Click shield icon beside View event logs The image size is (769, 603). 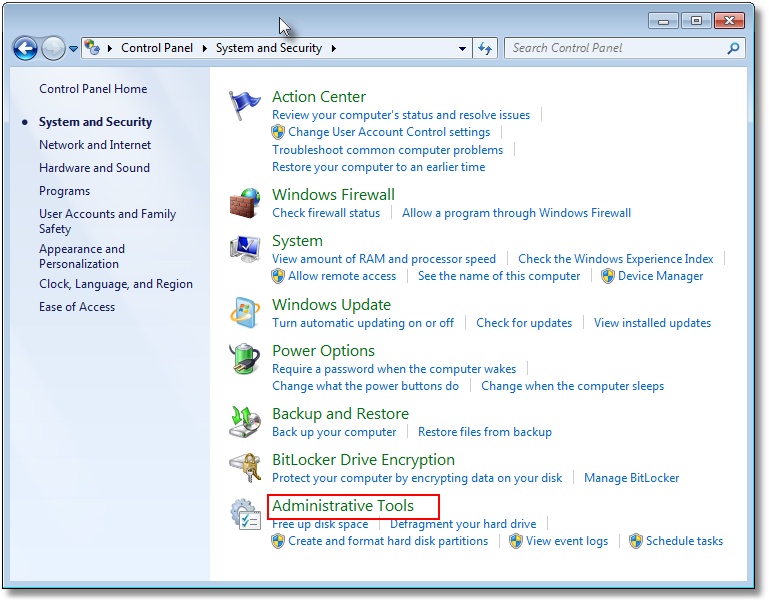pos(516,541)
